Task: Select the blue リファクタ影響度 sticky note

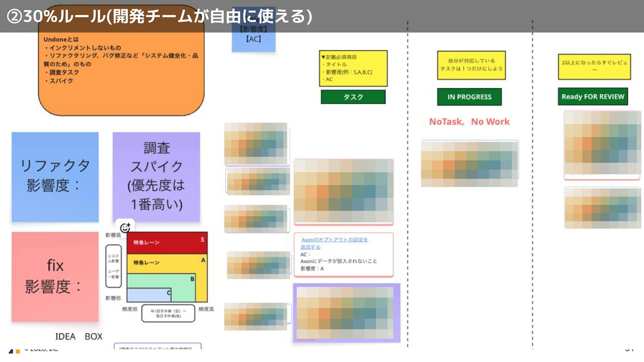Action: point(55,177)
